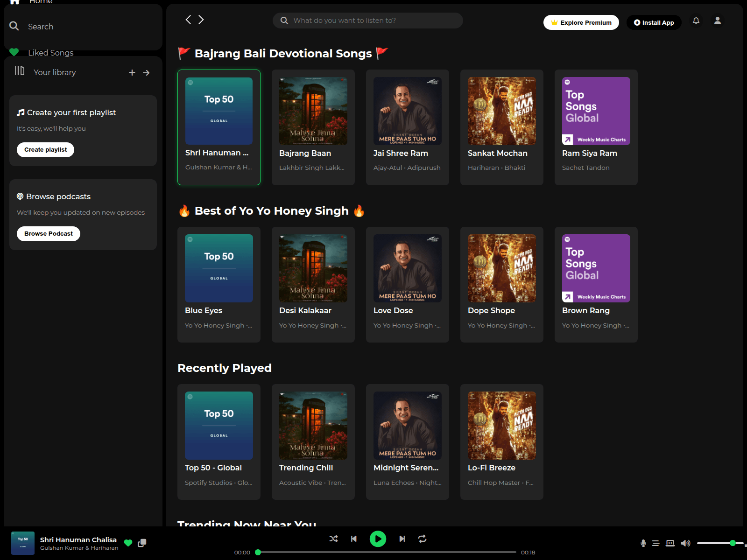Open the Trending Chill card

click(x=313, y=442)
